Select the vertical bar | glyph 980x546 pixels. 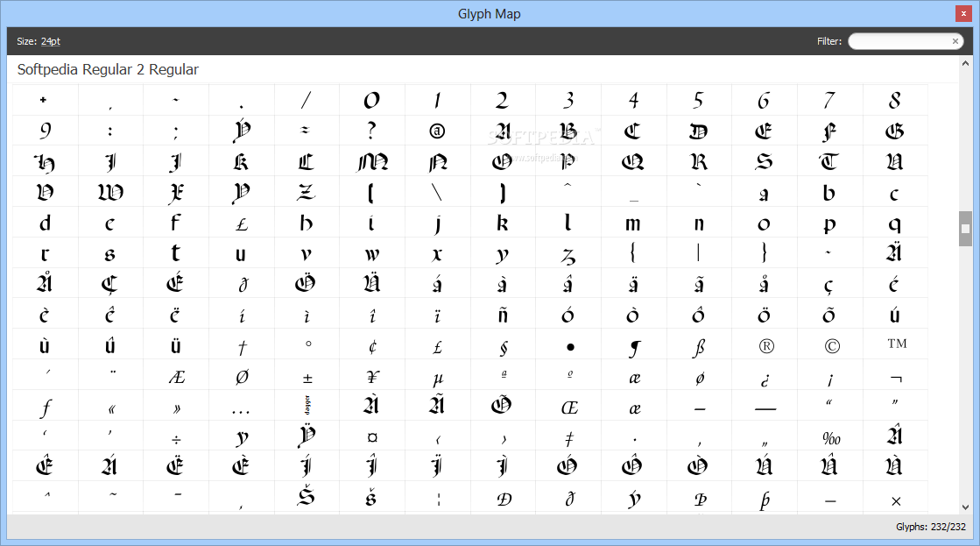(x=699, y=253)
